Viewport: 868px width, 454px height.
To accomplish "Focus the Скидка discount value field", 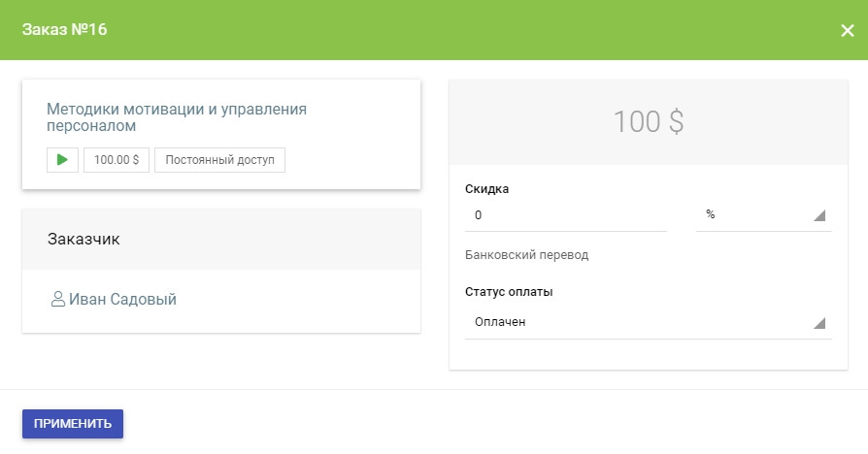I will (x=565, y=214).
